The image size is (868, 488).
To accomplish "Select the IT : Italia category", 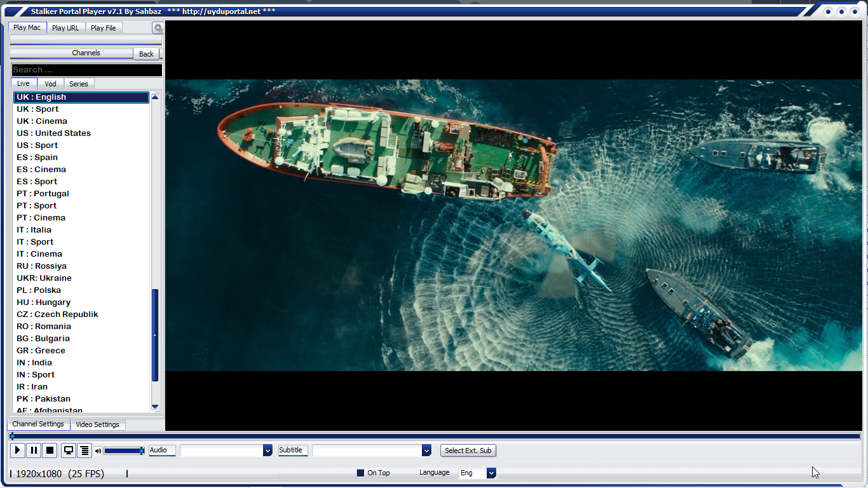I will pyautogui.click(x=81, y=230).
